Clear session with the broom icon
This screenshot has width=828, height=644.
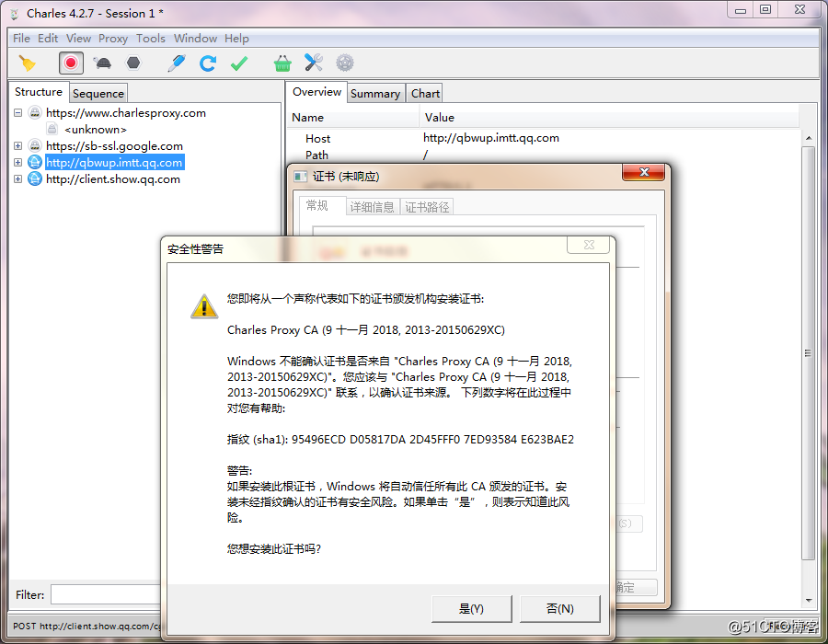[x=28, y=63]
